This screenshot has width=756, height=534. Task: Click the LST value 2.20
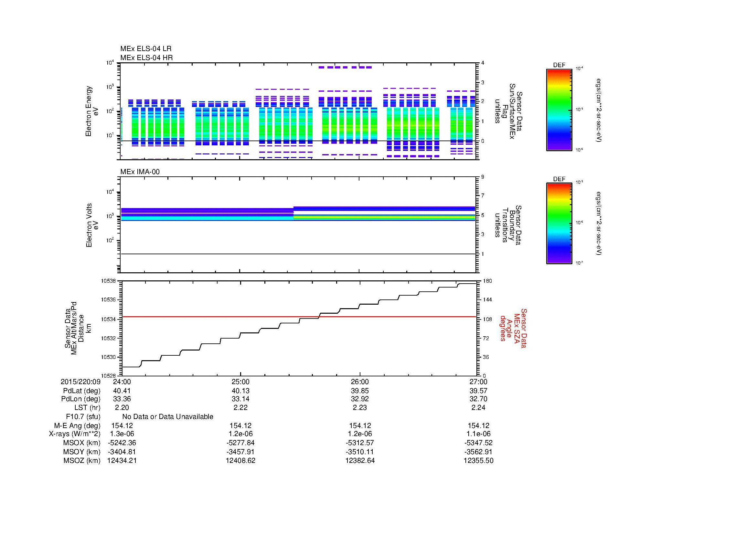122,408
